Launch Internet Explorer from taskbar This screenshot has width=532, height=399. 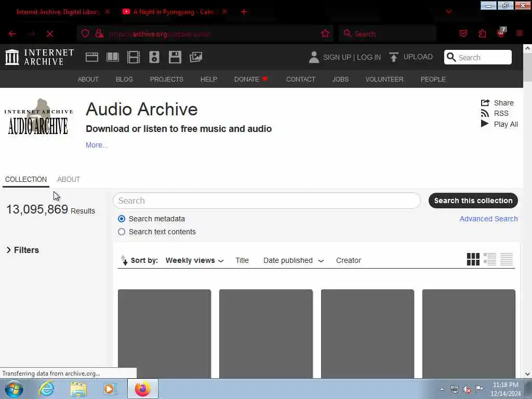(46, 389)
